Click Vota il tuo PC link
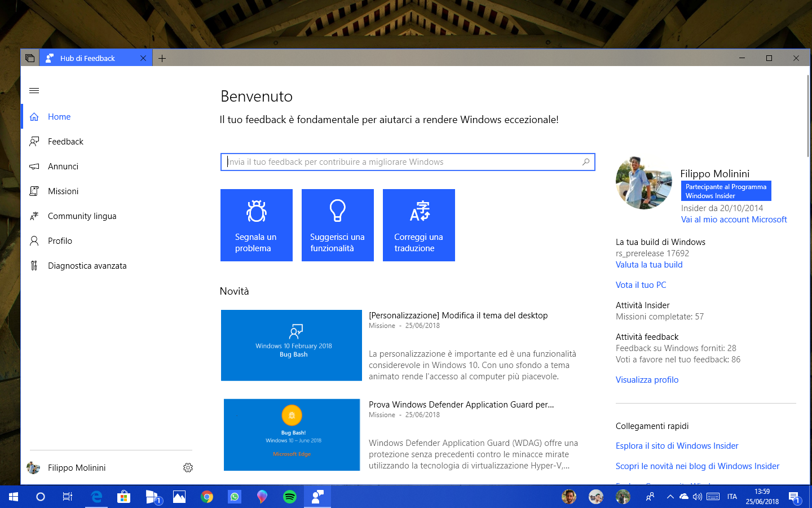The height and width of the screenshot is (508, 812). tap(641, 285)
